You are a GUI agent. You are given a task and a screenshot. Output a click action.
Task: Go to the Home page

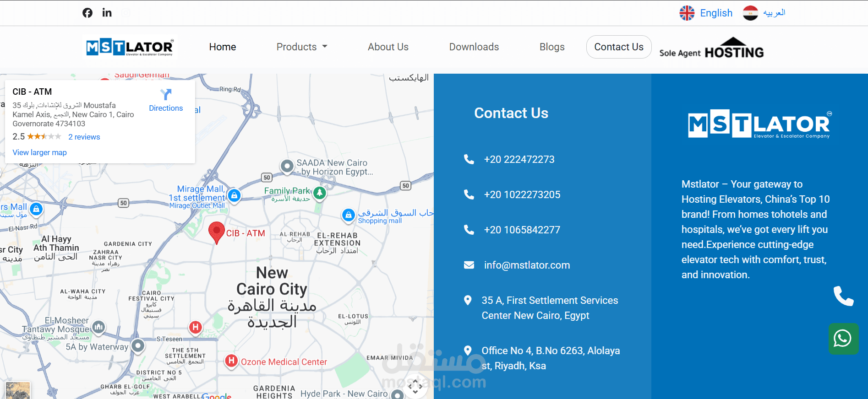223,47
